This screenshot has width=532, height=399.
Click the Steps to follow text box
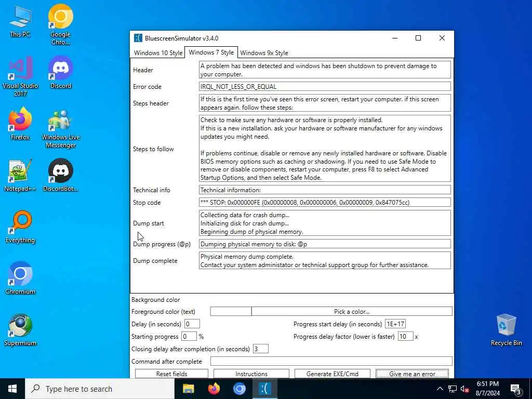(325, 149)
